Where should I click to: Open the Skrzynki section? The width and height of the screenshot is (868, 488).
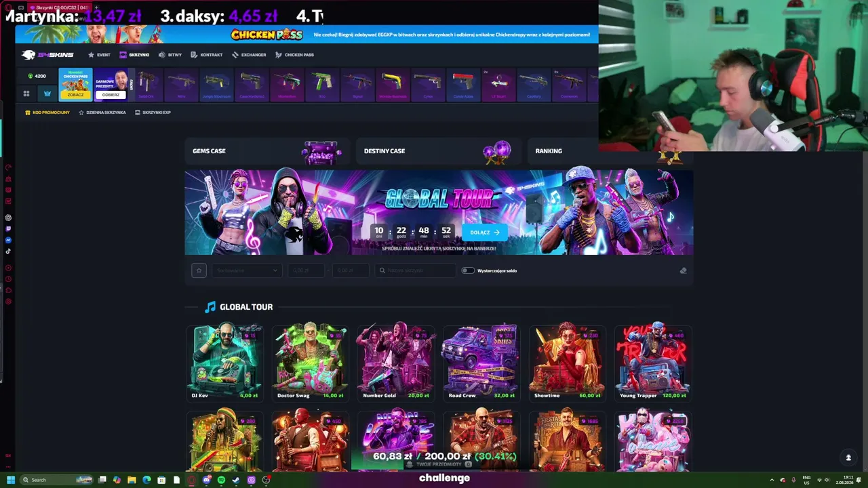(134, 55)
